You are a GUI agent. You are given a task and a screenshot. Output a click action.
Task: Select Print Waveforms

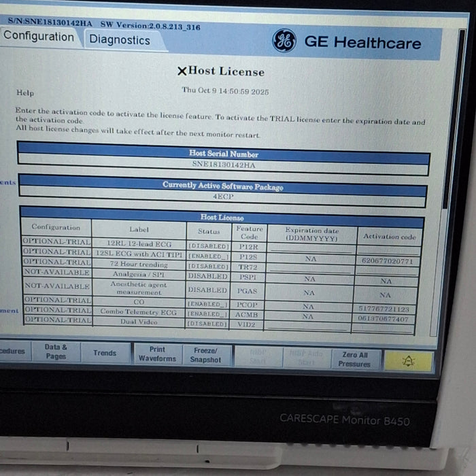pos(157,354)
